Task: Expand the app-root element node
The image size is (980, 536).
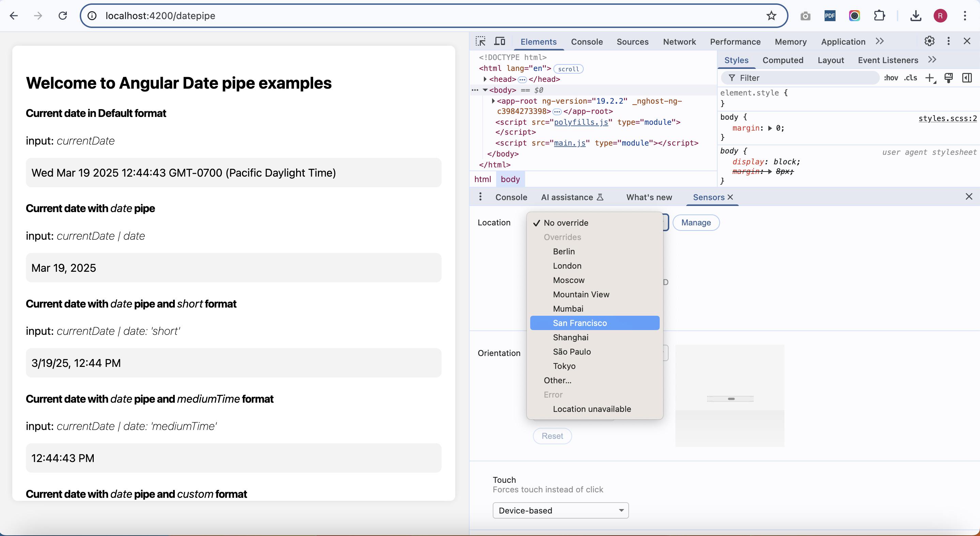Action: pos(493,101)
